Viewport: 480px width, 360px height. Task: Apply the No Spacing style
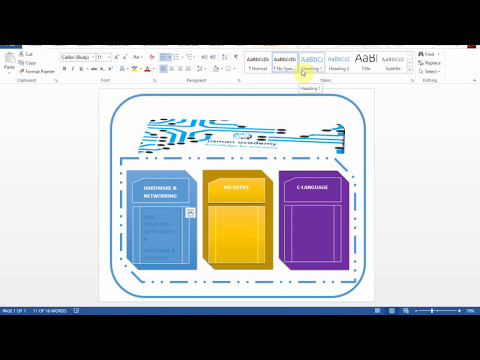tap(285, 63)
